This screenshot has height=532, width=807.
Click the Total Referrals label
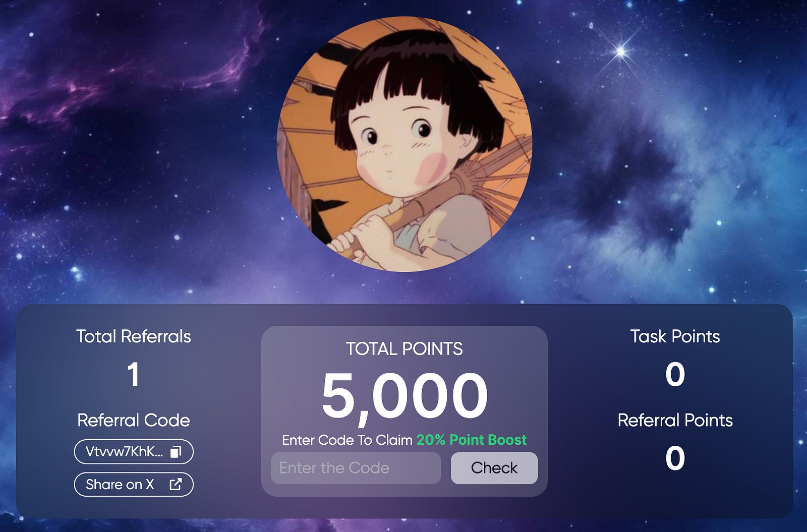coord(134,336)
